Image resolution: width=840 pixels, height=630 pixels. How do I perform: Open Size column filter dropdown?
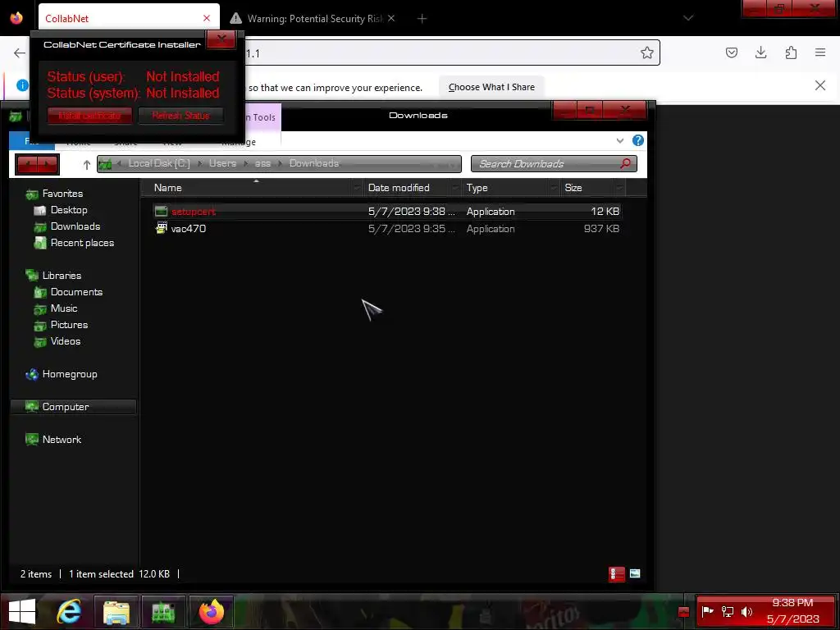[x=619, y=188]
